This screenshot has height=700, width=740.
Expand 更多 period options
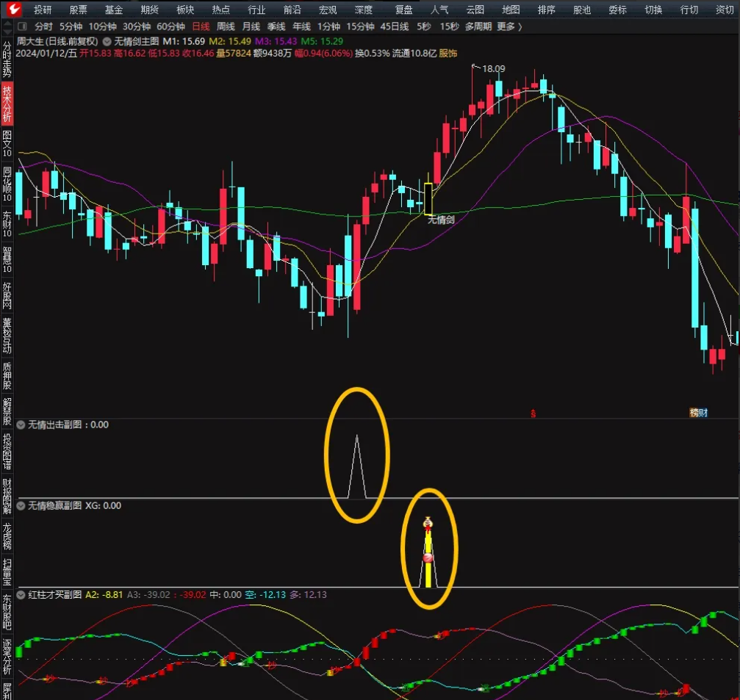(x=509, y=26)
